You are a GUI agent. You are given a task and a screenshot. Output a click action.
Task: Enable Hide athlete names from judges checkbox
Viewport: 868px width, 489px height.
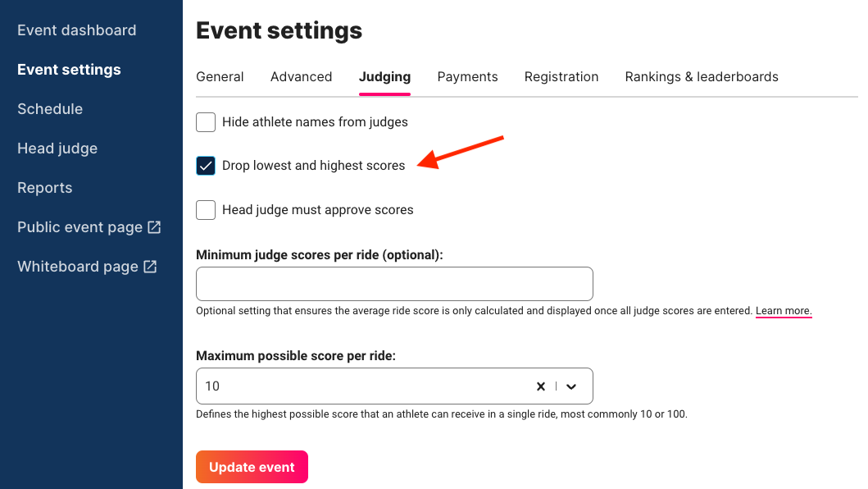click(x=206, y=122)
